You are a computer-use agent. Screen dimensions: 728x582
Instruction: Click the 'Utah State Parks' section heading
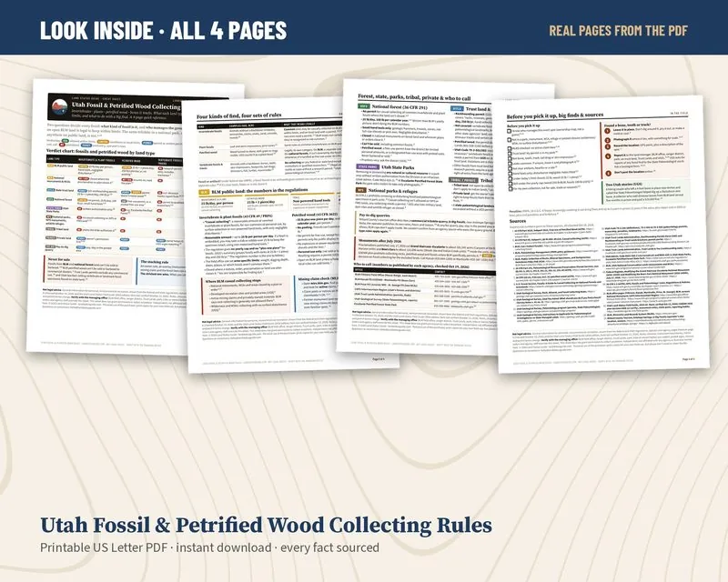[x=398, y=167]
